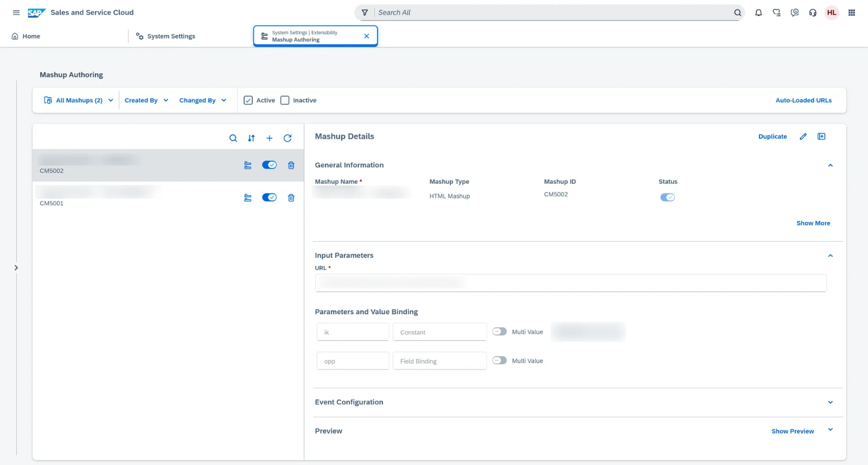Go to the Home tab

coord(26,36)
